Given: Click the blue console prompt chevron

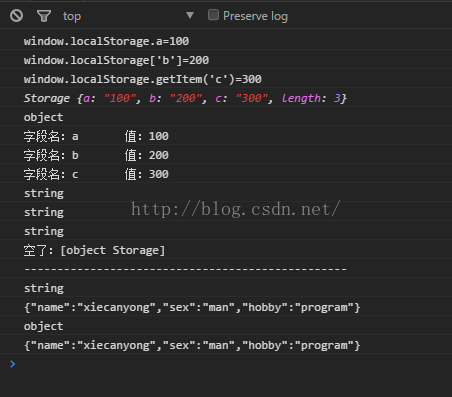Looking at the screenshot, I should [x=13, y=364].
